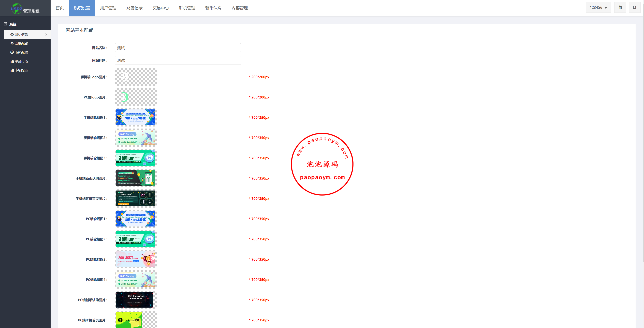Image resolution: width=644 pixels, height=328 pixels.
Task: Click the 手机端Logo图片 thumbnail
Action: point(136,77)
